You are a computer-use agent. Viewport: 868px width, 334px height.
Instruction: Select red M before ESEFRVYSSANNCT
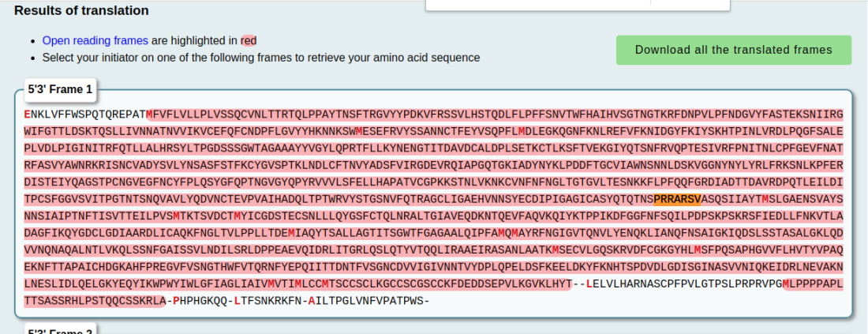[359, 131]
